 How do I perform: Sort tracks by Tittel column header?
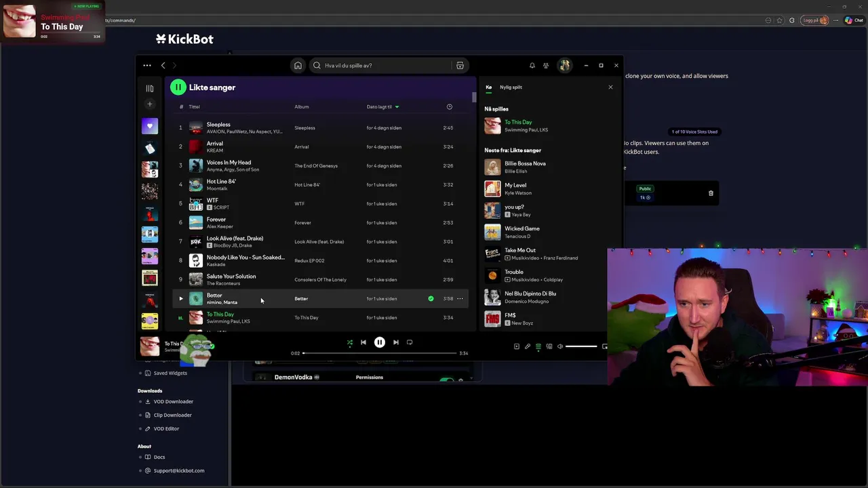click(194, 106)
